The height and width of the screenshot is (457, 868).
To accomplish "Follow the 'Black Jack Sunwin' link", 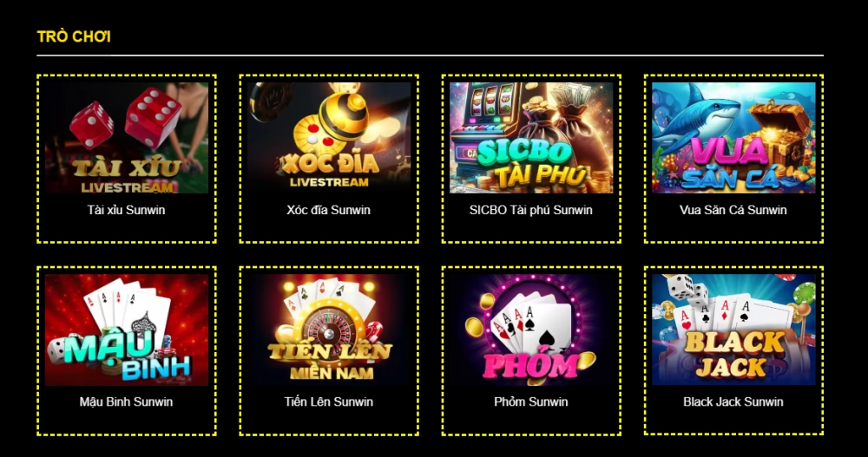I will 733,402.
